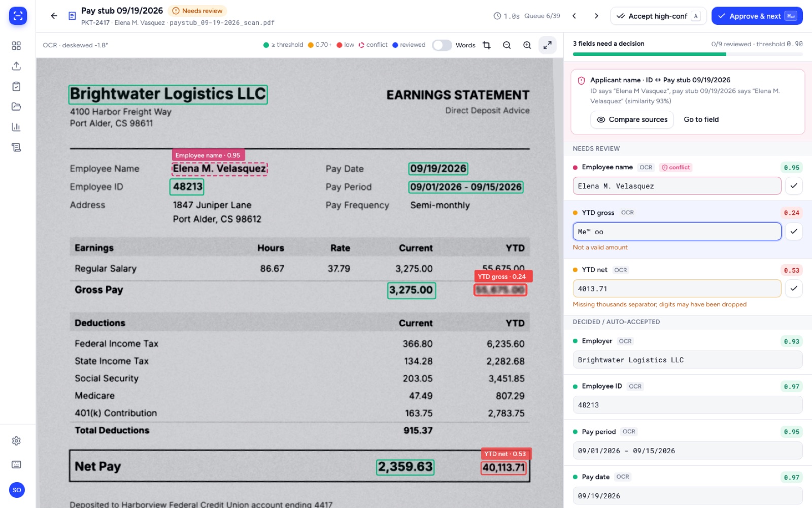Go to previous queue item chevron
Image resolution: width=812 pixels, height=508 pixels.
point(574,16)
